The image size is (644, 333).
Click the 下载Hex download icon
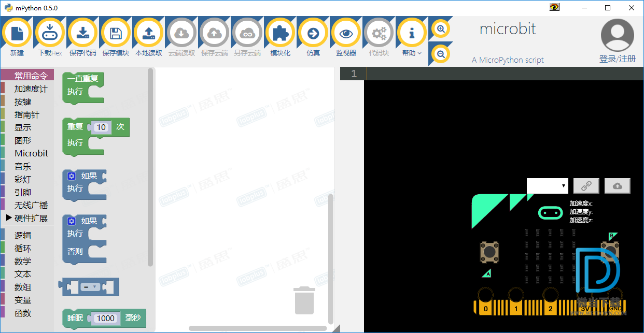click(x=50, y=34)
